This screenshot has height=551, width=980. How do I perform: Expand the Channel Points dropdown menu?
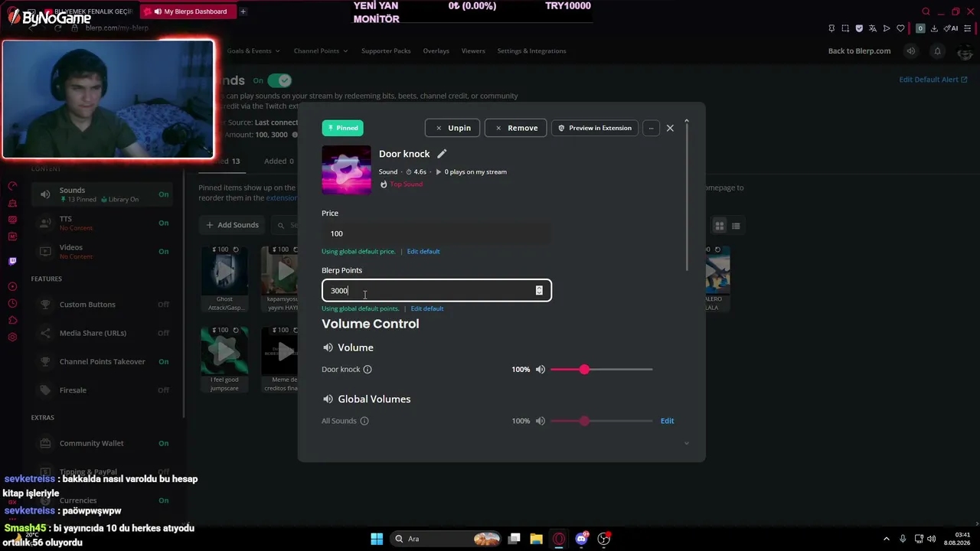[x=321, y=51]
